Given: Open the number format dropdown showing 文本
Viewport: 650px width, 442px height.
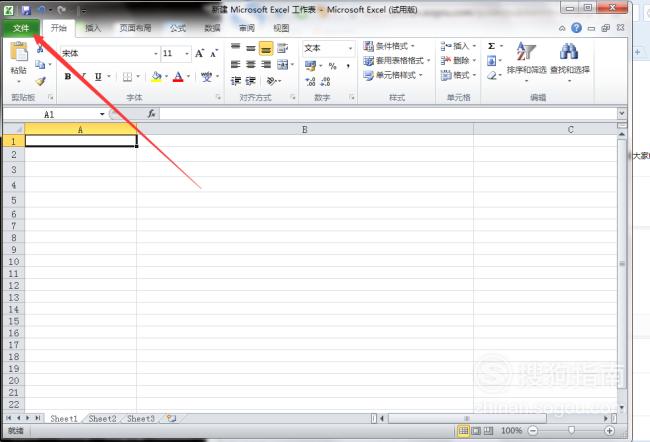Looking at the screenshot, I should pos(350,49).
